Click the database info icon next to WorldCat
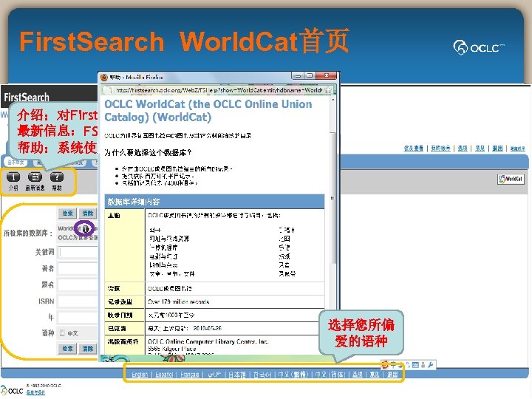 point(86,228)
